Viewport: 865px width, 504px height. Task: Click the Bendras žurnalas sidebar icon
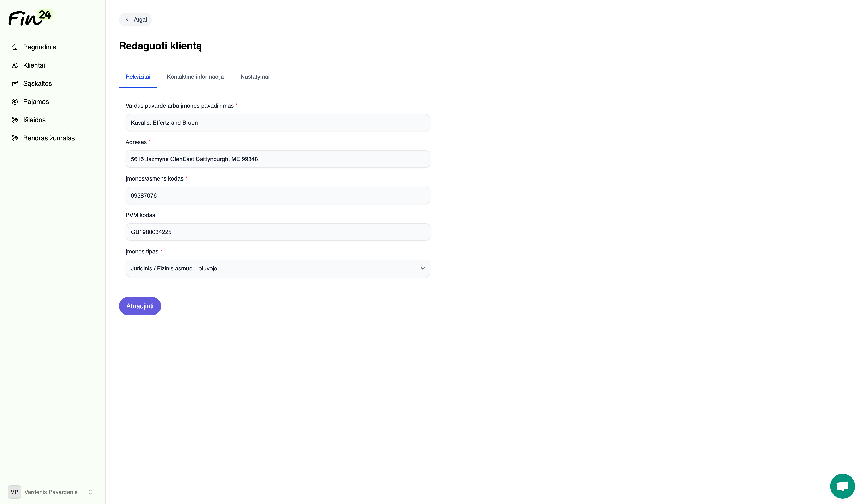tap(15, 138)
